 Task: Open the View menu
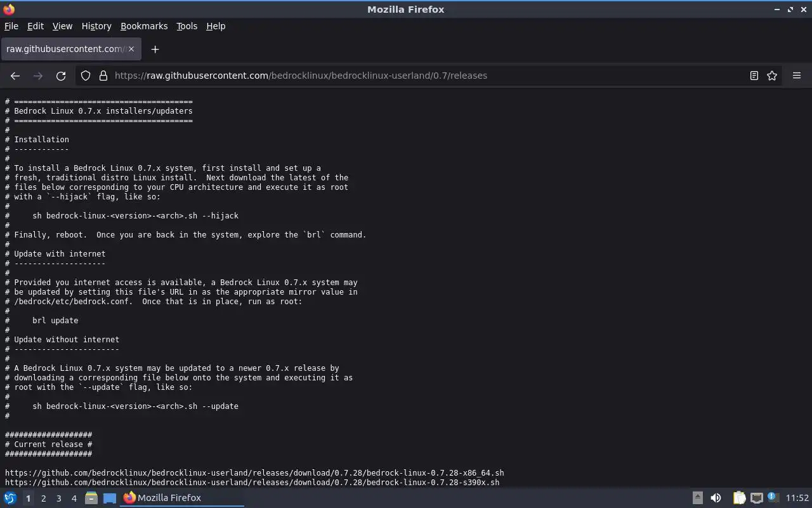62,26
